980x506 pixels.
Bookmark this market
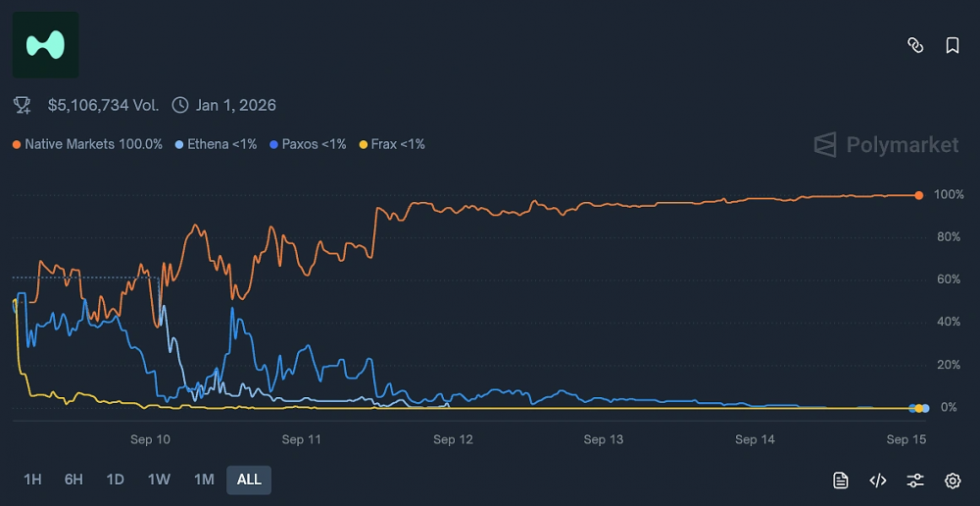click(x=952, y=45)
